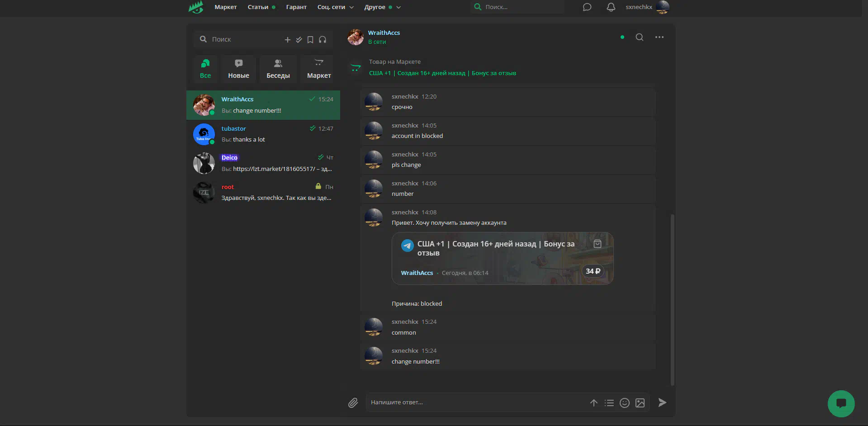This screenshot has width=868, height=426.
Task: Open the list templates icon in message box
Action: (609, 402)
